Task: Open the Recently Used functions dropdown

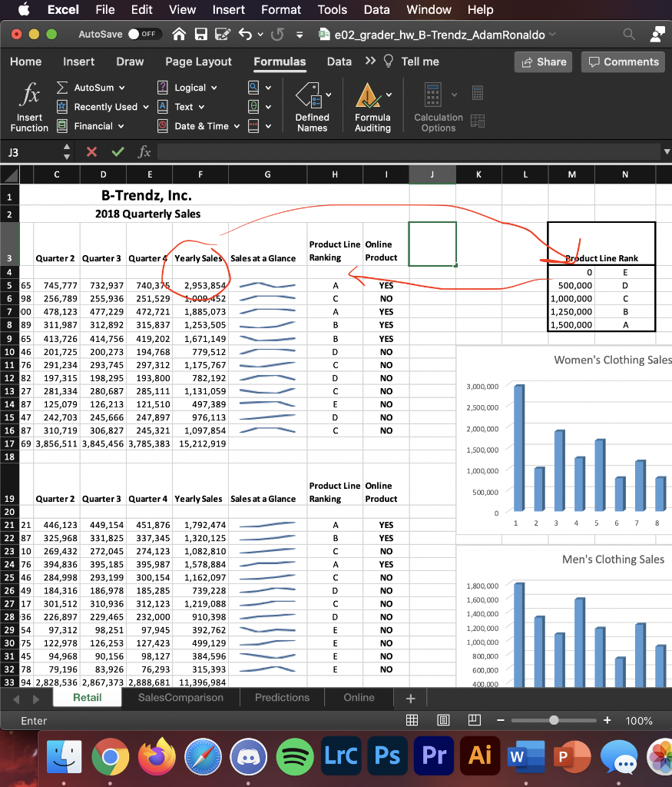Action: click(x=145, y=107)
